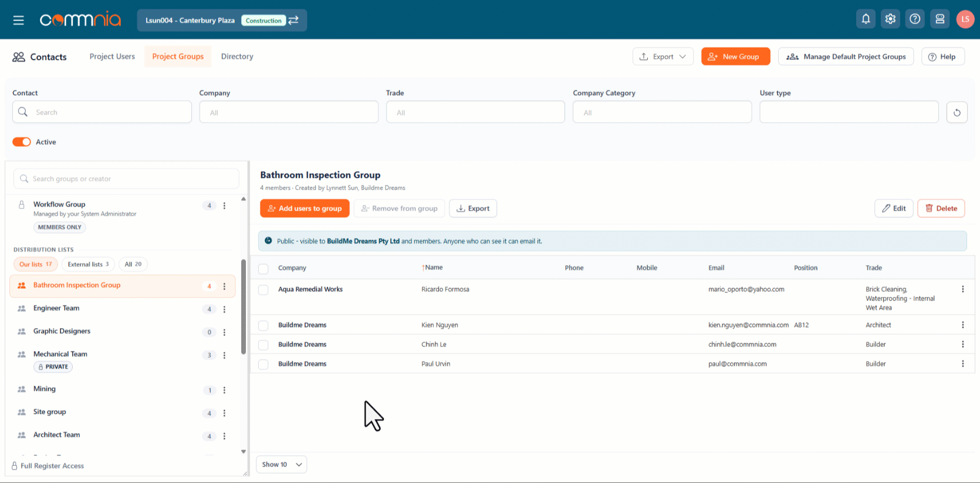
Task: Tick the checkbox for Paul Urvin row
Action: tap(263, 364)
